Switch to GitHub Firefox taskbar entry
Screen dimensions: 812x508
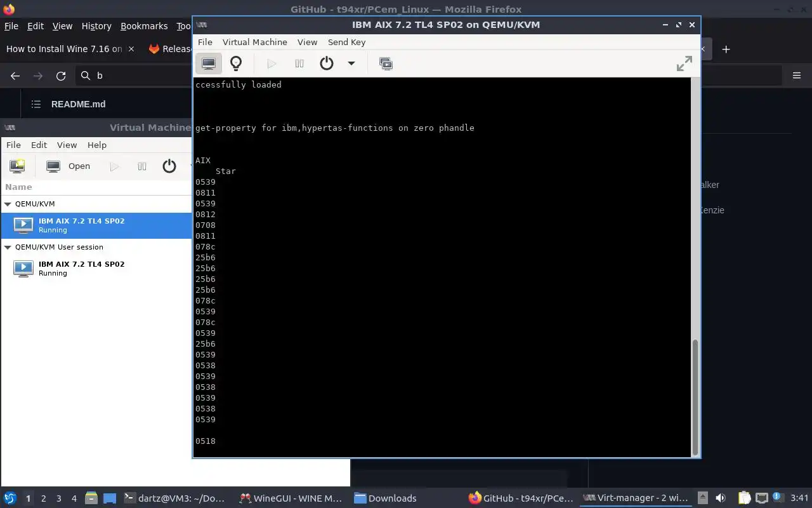521,498
